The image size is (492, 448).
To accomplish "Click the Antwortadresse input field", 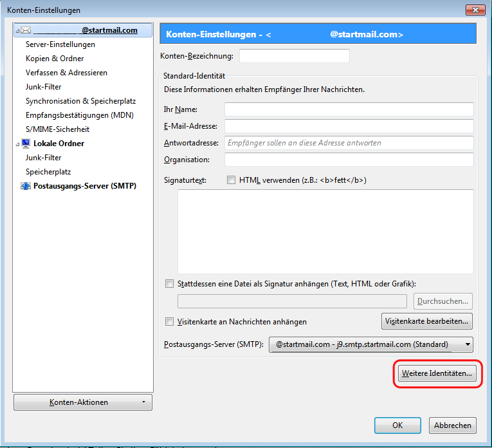I will [x=349, y=143].
